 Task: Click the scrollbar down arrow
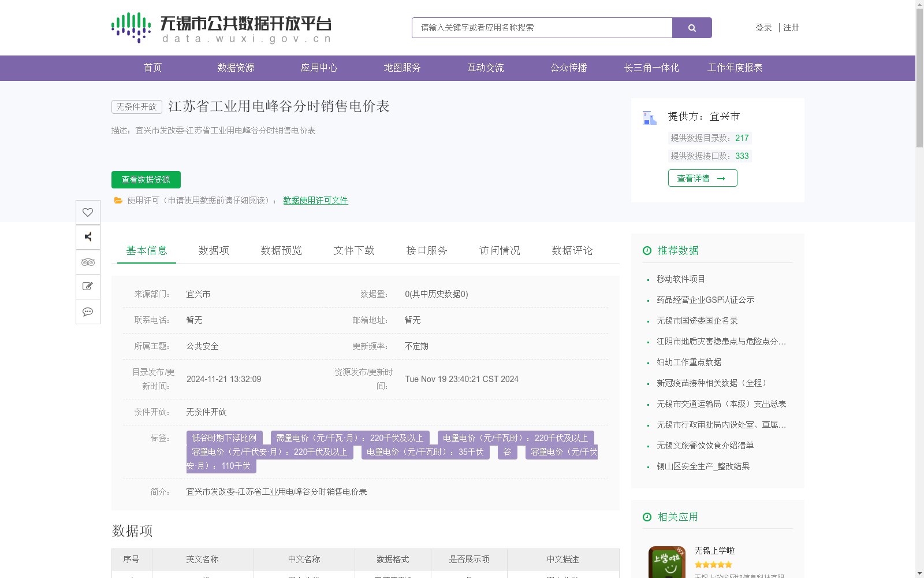pyautogui.click(x=919, y=573)
